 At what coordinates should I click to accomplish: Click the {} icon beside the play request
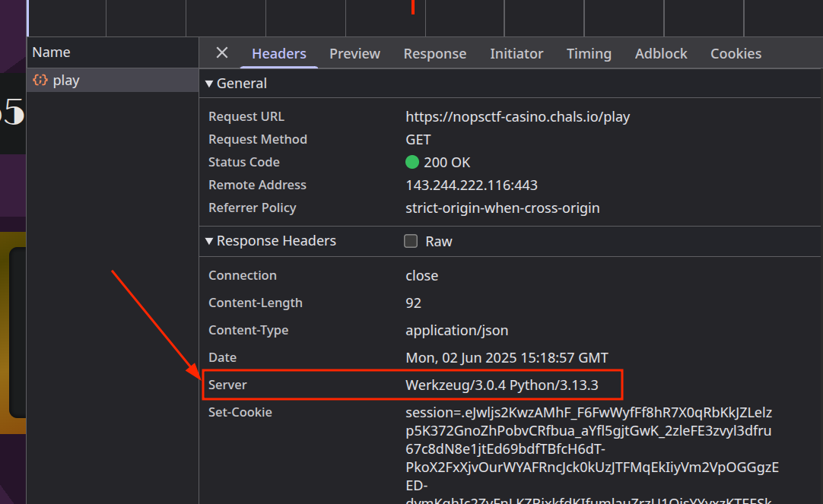[40, 80]
